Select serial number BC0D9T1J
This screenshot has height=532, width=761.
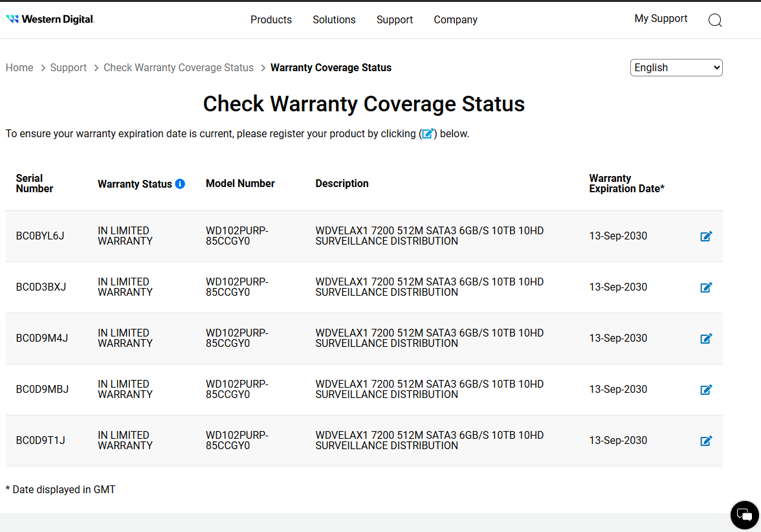coord(41,440)
